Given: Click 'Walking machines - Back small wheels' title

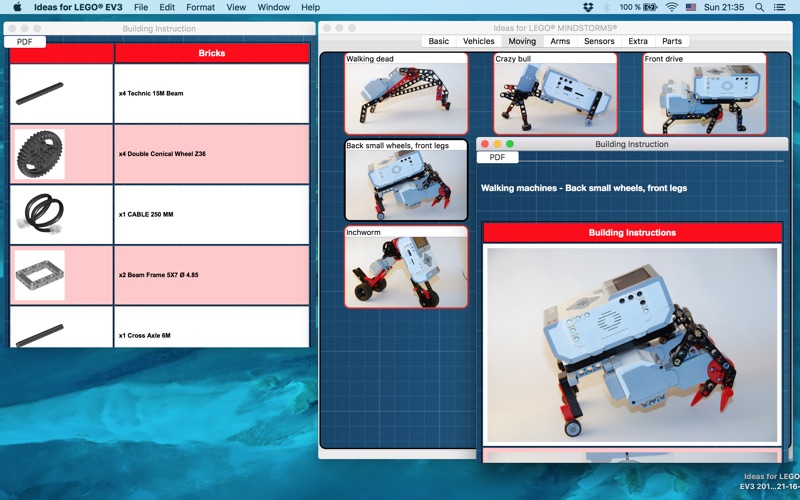Looking at the screenshot, I should click(584, 188).
